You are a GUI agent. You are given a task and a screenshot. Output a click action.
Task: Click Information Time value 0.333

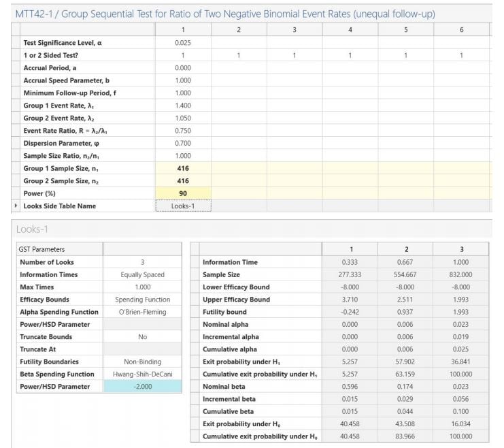[350, 262]
